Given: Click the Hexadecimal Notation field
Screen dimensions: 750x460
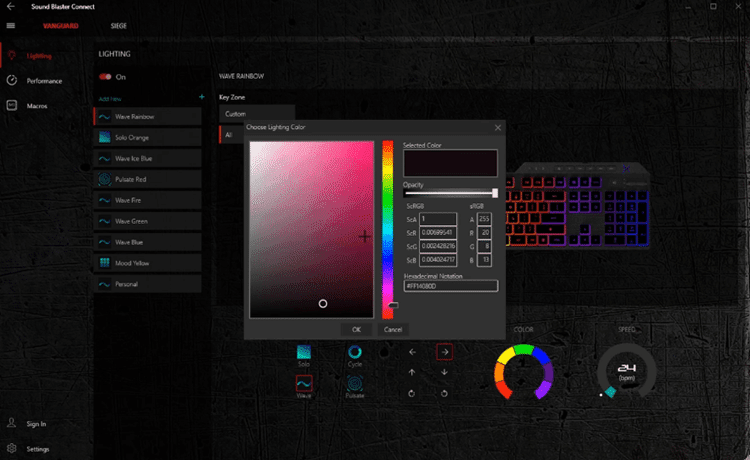Looking at the screenshot, I should click(451, 286).
